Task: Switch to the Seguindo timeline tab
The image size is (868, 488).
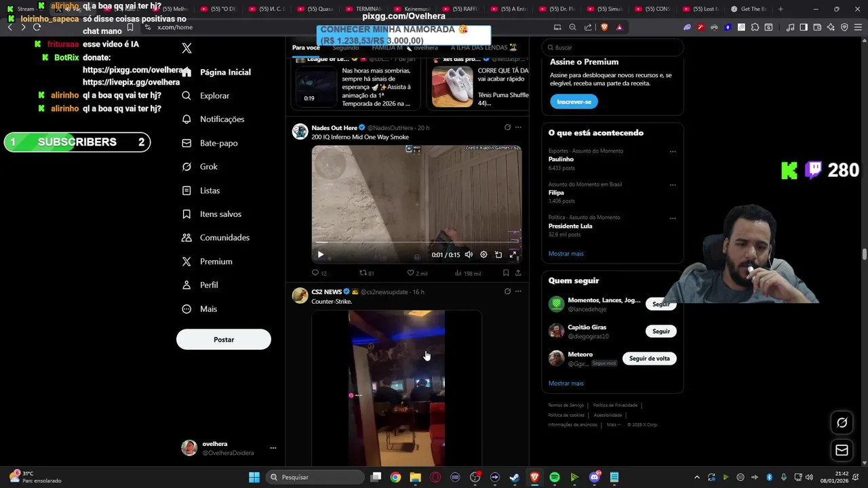Action: pos(346,48)
